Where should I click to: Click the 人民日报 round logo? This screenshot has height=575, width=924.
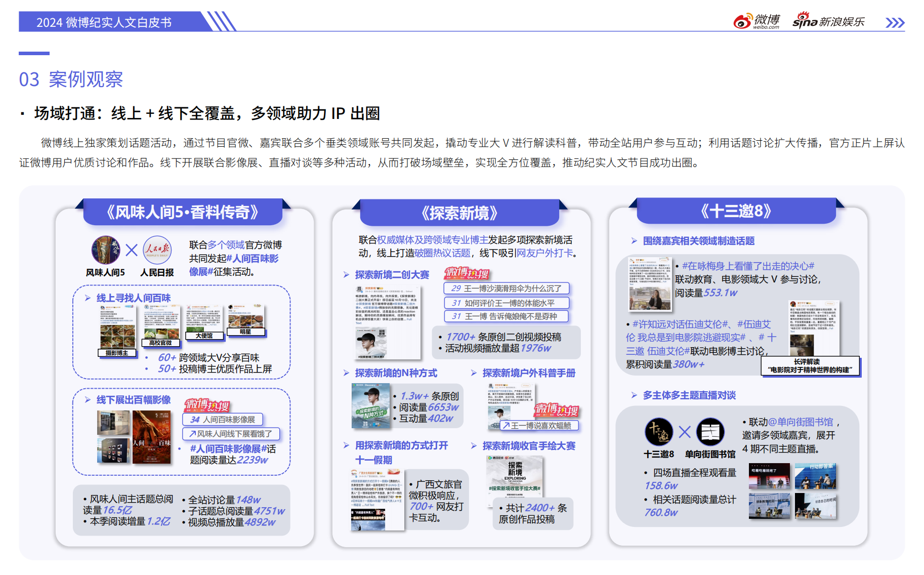tap(157, 250)
